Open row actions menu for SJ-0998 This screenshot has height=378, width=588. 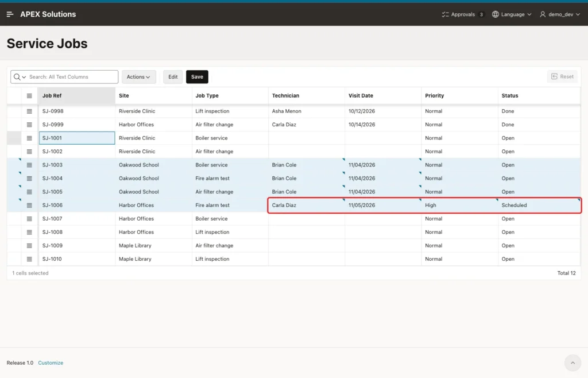coord(29,111)
